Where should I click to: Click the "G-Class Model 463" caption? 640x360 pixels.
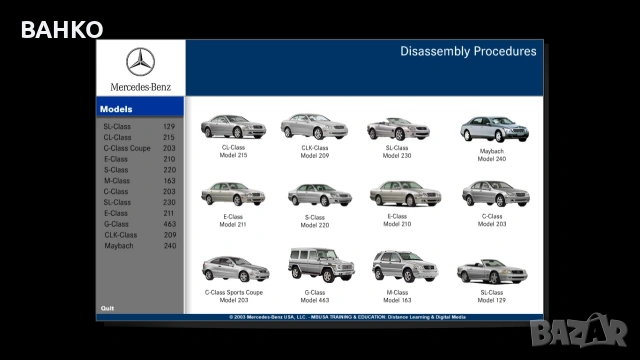(315, 296)
